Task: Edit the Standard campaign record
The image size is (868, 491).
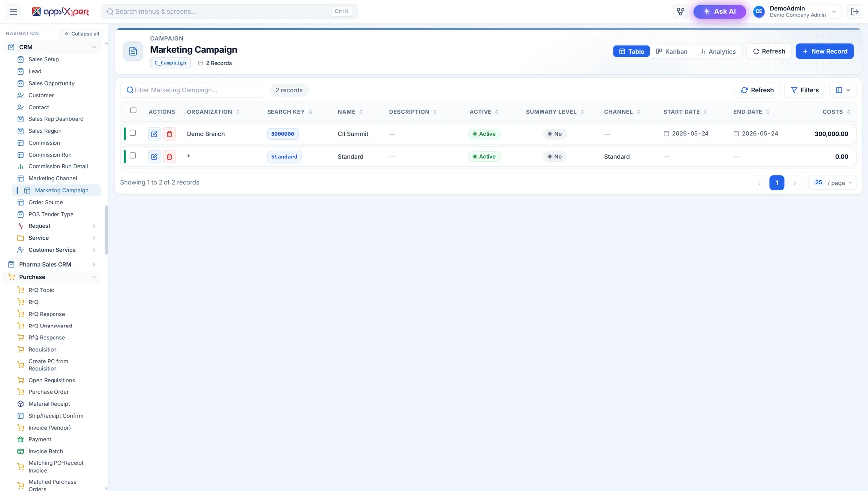Action: pos(154,157)
